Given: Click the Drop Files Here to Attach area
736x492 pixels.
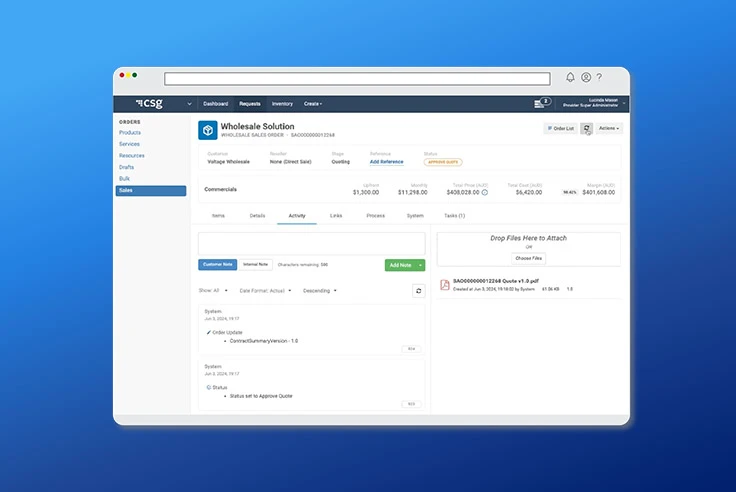Looking at the screenshot, I should coord(529,249).
